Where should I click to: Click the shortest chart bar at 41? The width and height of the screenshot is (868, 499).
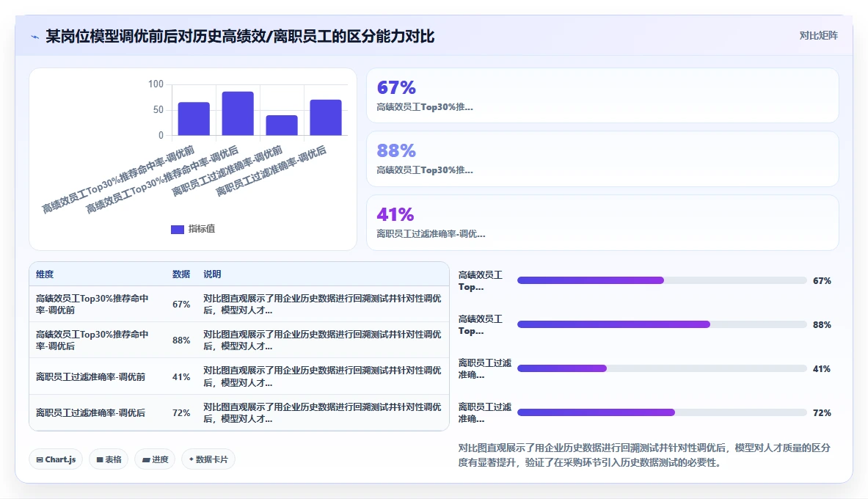(x=282, y=125)
